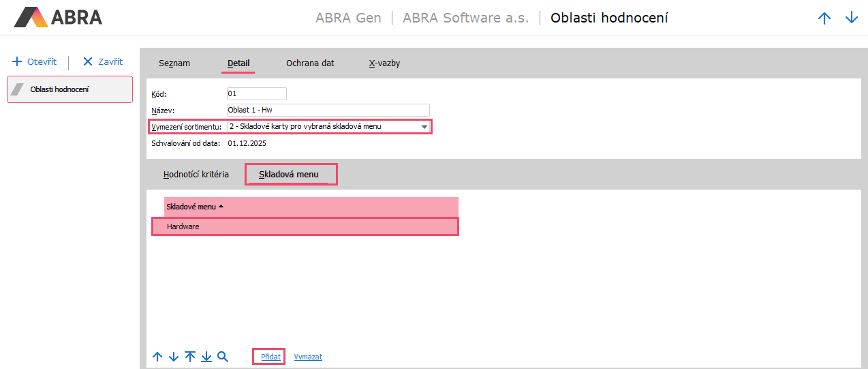Click the up arrow in the header
Image resolution: width=868 pixels, height=369 pixels.
(x=824, y=18)
